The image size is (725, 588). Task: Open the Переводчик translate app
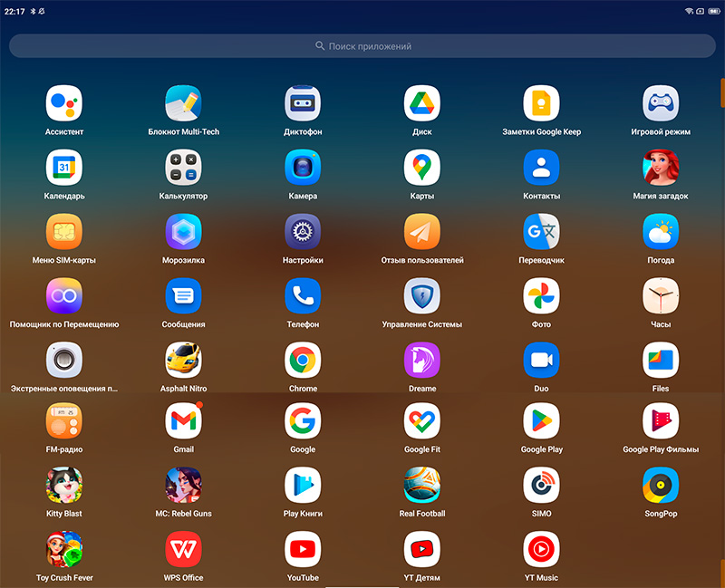(x=541, y=232)
